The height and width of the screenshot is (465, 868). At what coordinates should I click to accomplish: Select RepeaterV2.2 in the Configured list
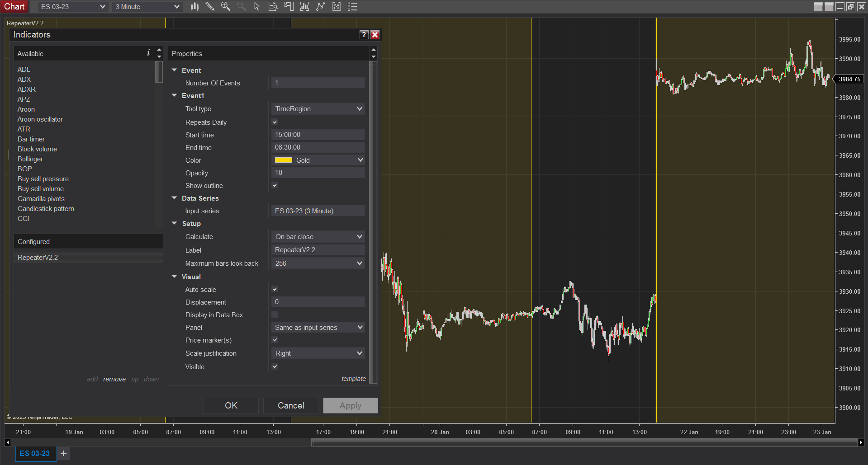(x=88, y=258)
